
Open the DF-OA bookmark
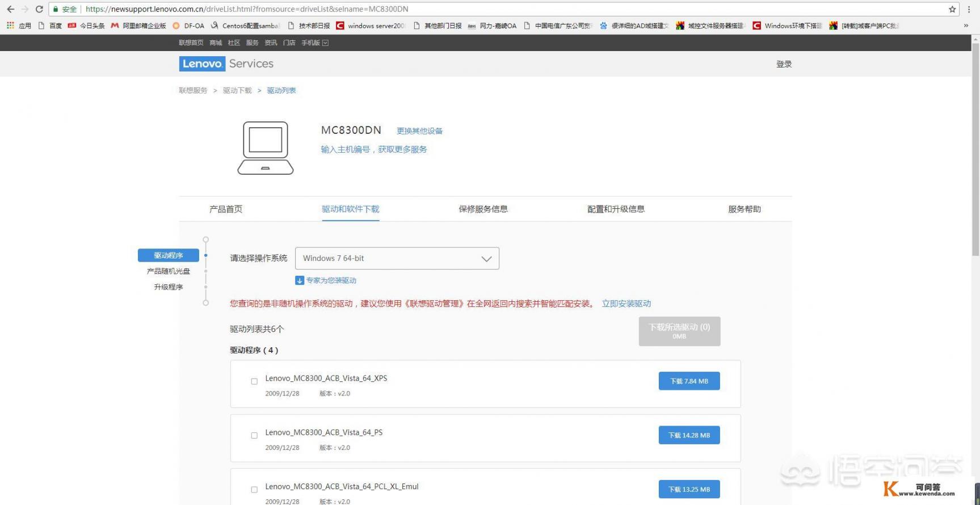coord(188,26)
